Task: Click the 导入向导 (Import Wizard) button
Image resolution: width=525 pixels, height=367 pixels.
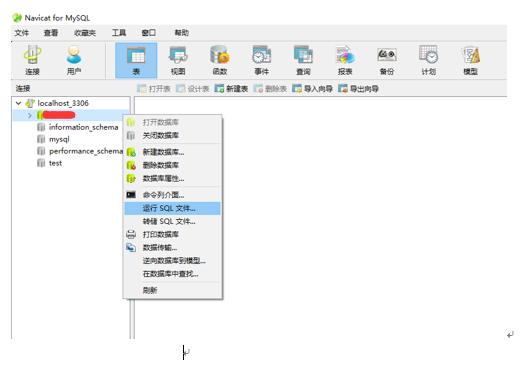Action: pyautogui.click(x=312, y=89)
